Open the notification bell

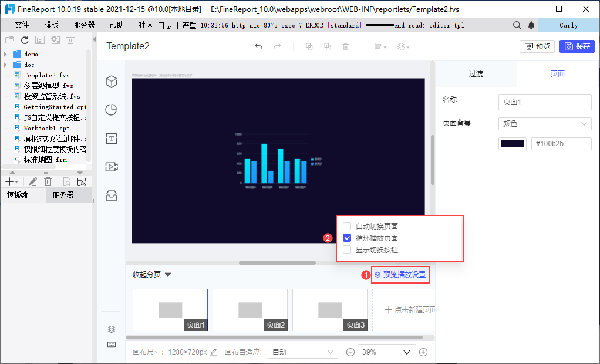(531, 25)
